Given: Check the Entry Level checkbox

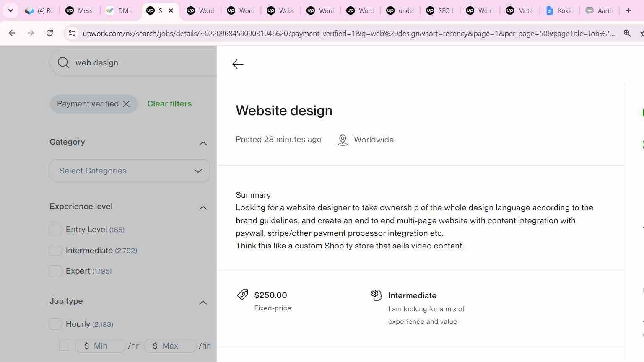Looking at the screenshot, I should [55, 230].
